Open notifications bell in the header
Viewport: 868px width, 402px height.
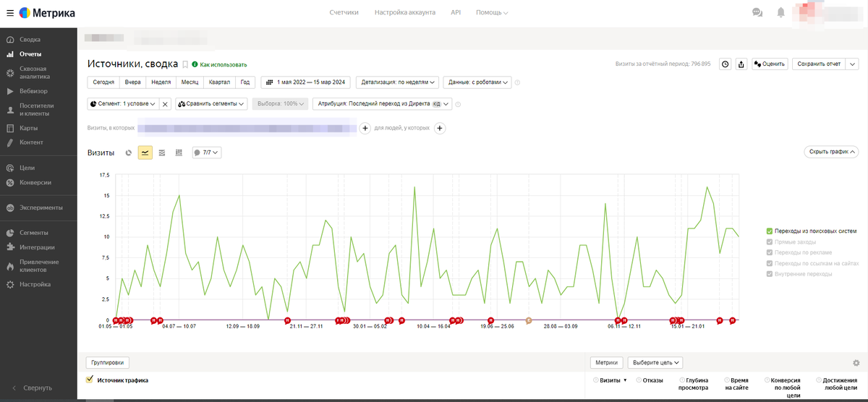780,12
